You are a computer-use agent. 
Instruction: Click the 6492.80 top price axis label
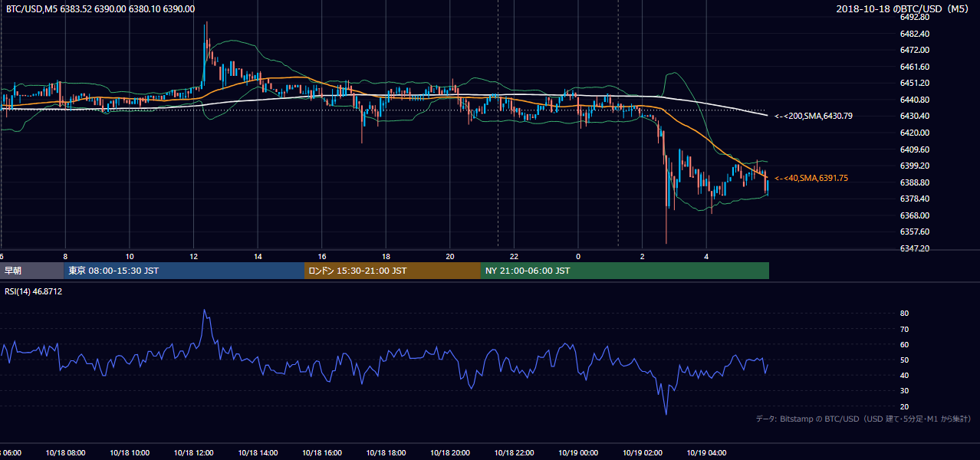point(916,17)
